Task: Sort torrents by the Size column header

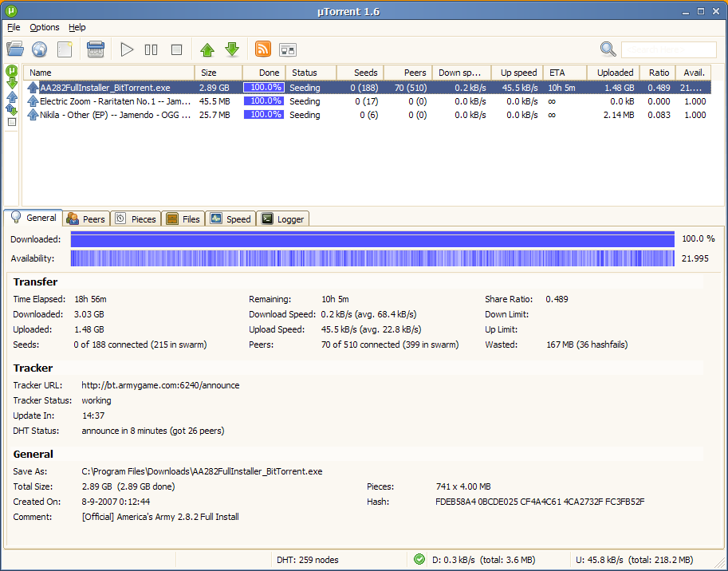Action: 218,73
